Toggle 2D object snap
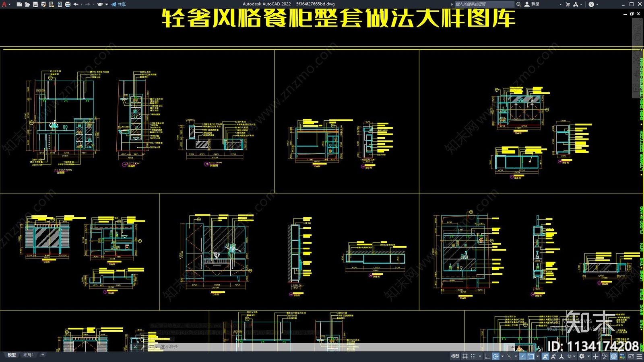The height and width of the screenshot is (362, 644). (531, 356)
